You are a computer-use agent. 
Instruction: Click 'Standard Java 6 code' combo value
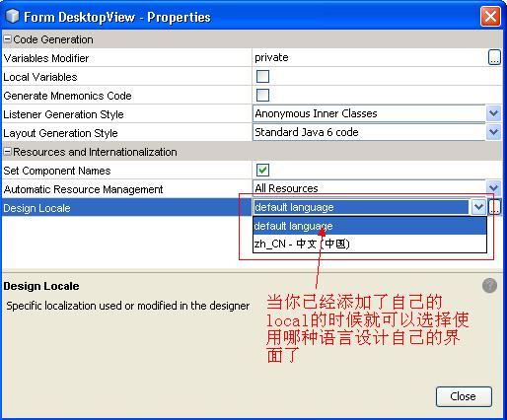pyautogui.click(x=369, y=132)
